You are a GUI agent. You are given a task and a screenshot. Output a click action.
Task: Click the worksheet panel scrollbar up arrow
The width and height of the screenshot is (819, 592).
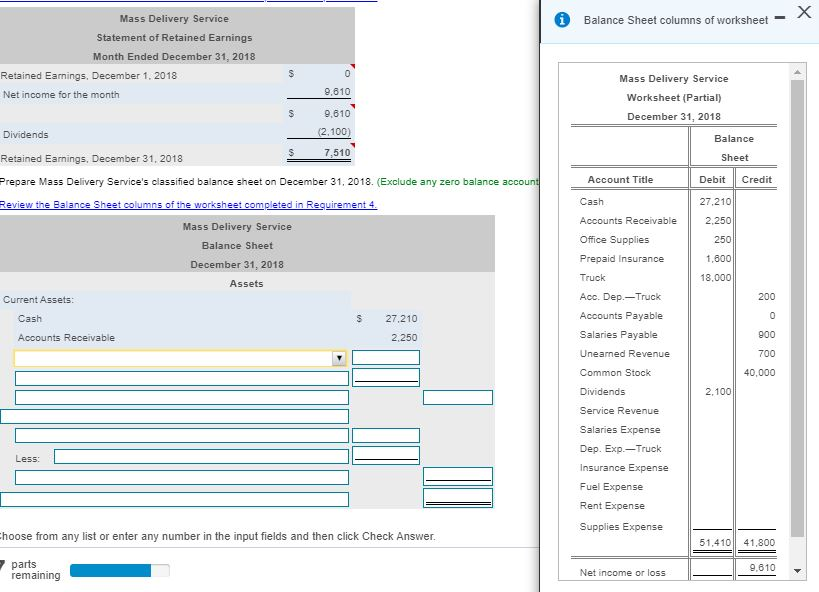click(798, 70)
